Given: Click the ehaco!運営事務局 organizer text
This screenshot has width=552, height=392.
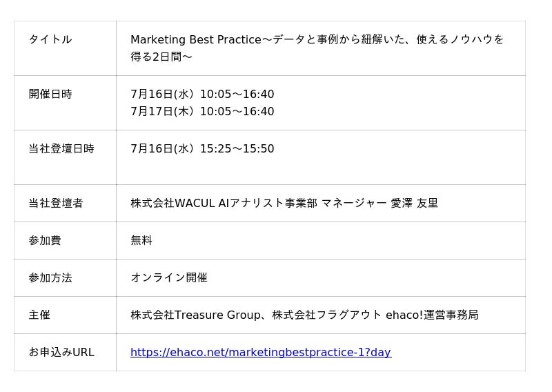Looking at the screenshot, I should point(432,315).
